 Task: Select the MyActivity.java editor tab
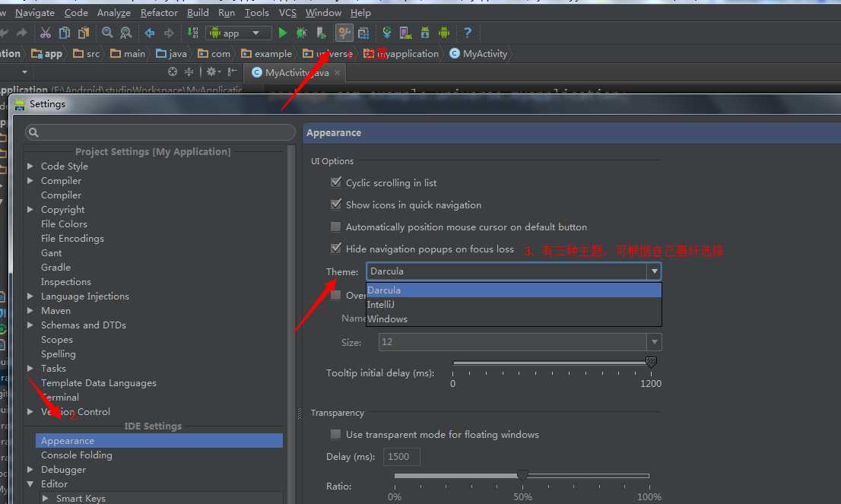[296, 72]
